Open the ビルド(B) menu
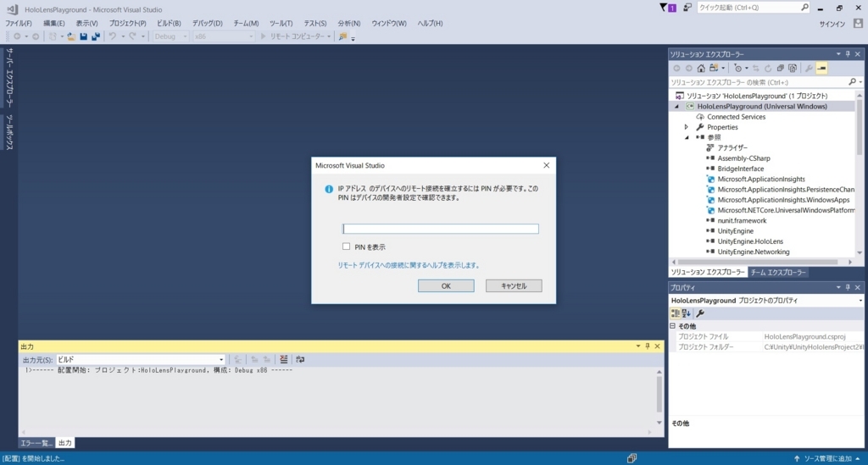The height and width of the screenshot is (465, 868). pyautogui.click(x=169, y=23)
